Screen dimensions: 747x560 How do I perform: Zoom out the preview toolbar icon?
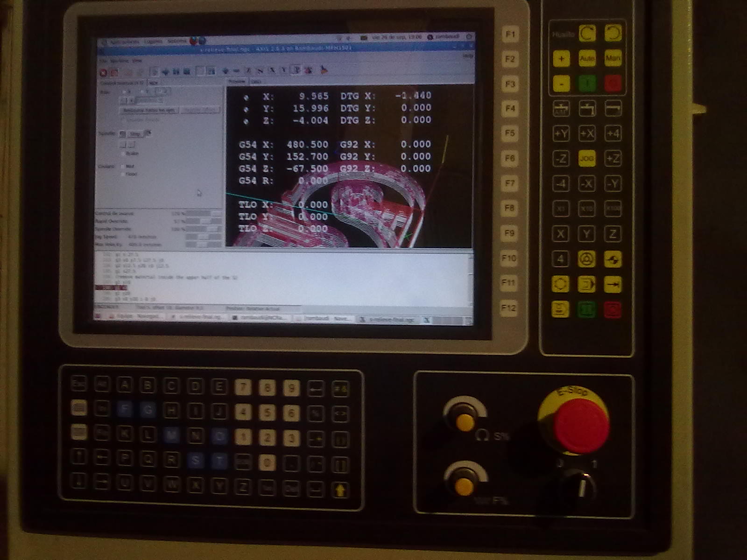coord(236,71)
